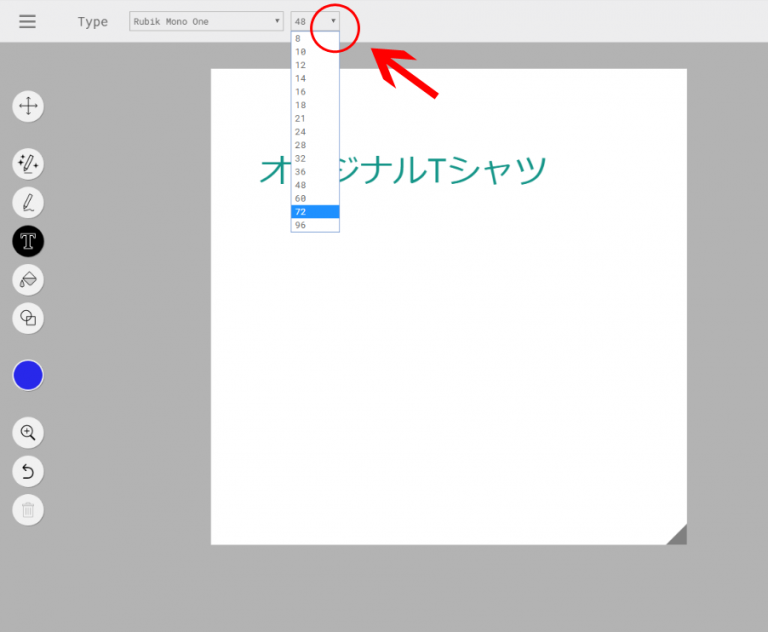The height and width of the screenshot is (632, 768).
Task: Select the Fill paint bucket tool
Action: pos(28,279)
